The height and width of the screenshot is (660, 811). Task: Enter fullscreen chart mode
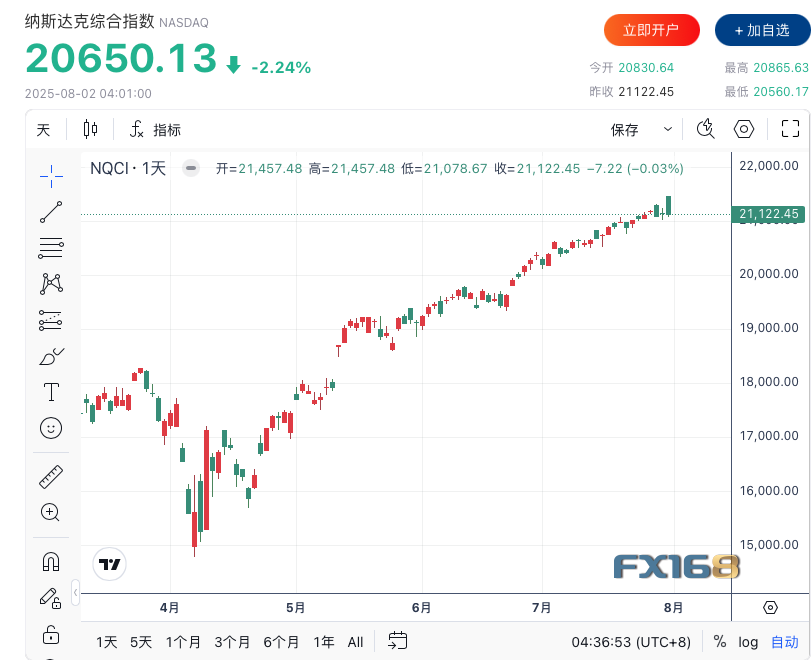[790, 129]
